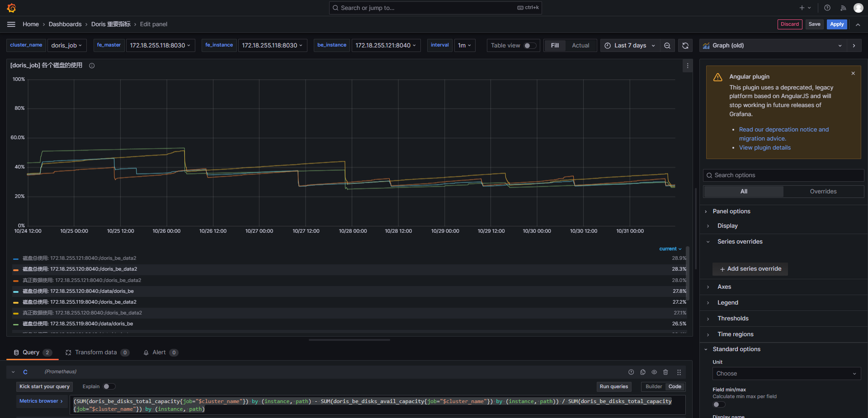Click the Transform data tab icon
This screenshot has width=868, height=418.
(68, 352)
